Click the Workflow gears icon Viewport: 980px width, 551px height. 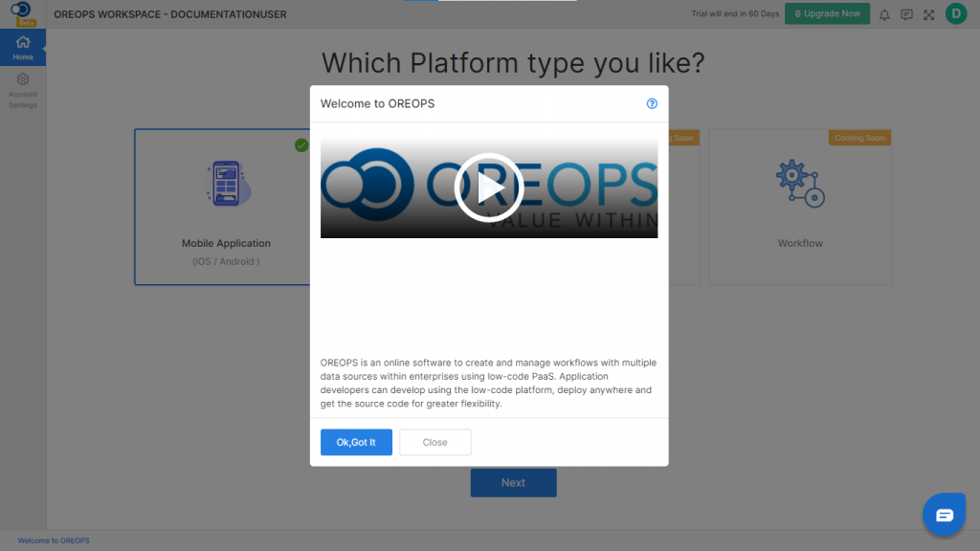800,184
